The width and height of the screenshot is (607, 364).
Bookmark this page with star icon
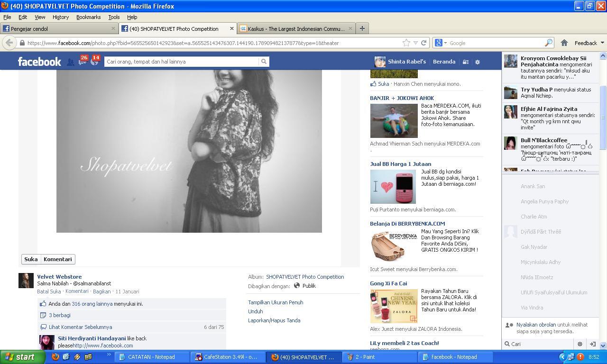pos(406,43)
